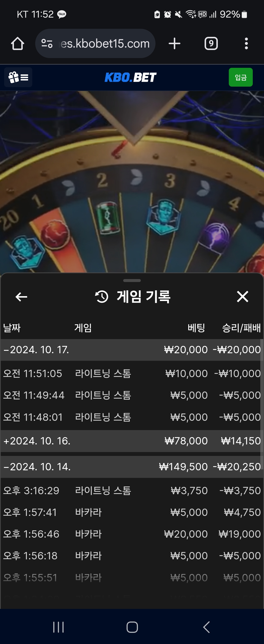The width and height of the screenshot is (264, 644).
Task: Open a new browser tab
Action: tap(175, 44)
